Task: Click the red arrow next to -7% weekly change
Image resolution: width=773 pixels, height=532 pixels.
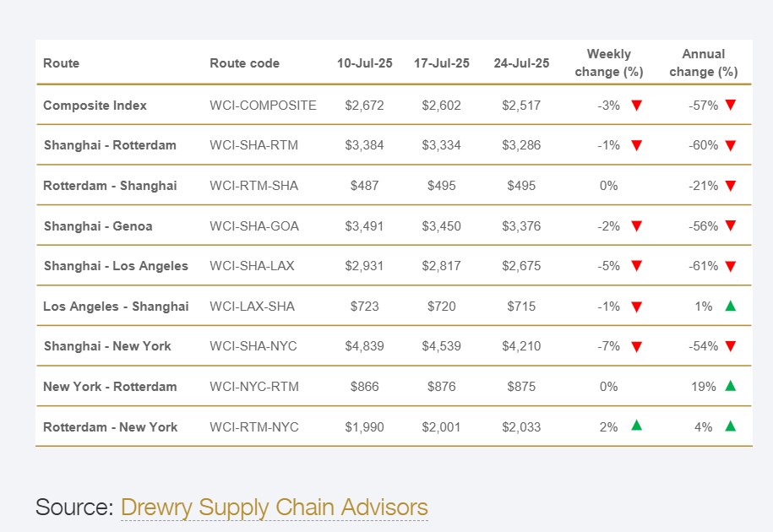Action: coord(636,347)
